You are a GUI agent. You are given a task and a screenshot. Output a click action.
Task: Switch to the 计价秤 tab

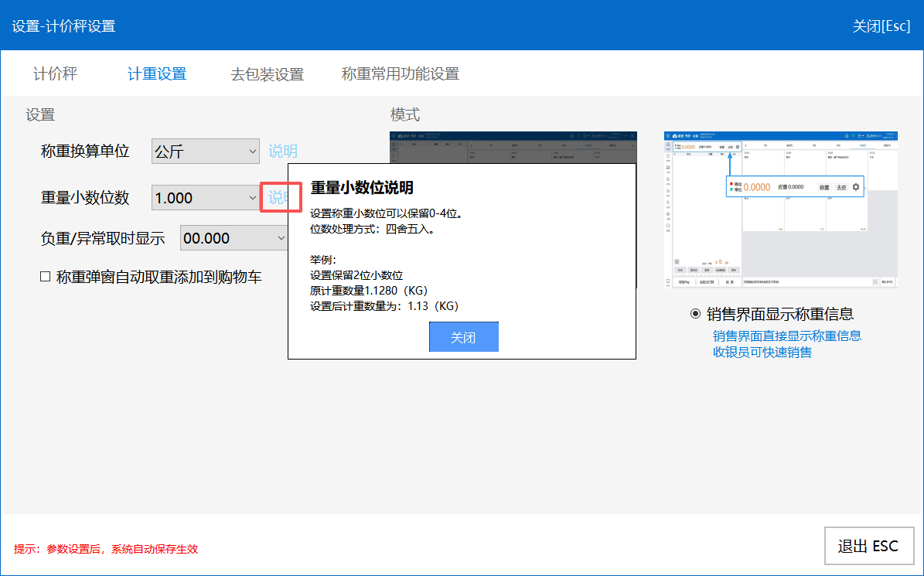[55, 74]
